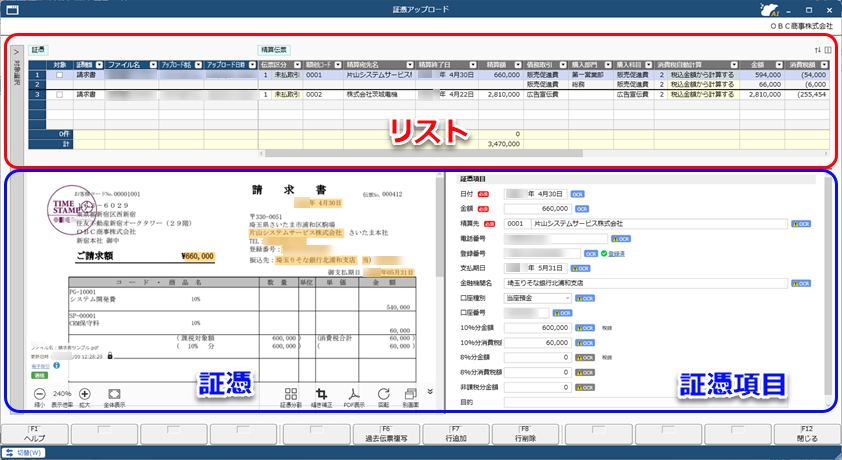Click the F6 過去伝票複写 function button

(386, 434)
